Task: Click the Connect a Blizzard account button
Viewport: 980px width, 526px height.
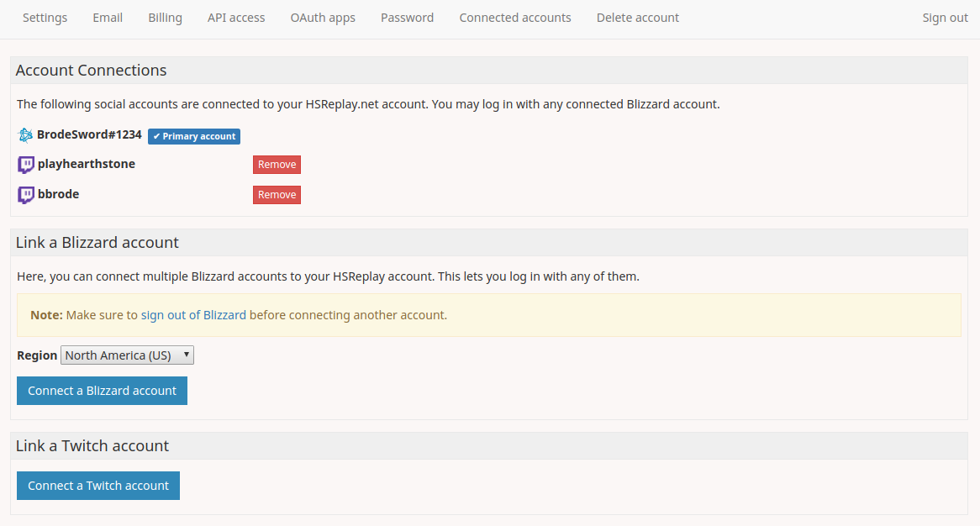Action: pos(102,391)
